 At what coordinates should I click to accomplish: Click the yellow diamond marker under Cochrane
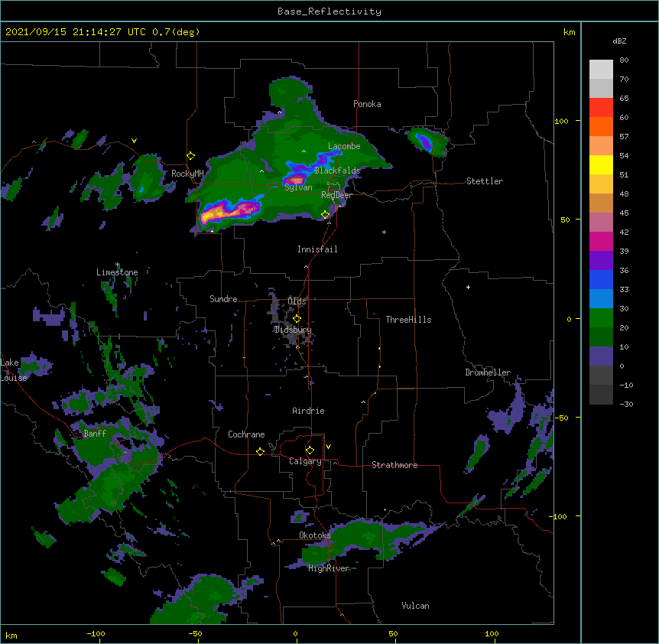tap(260, 451)
